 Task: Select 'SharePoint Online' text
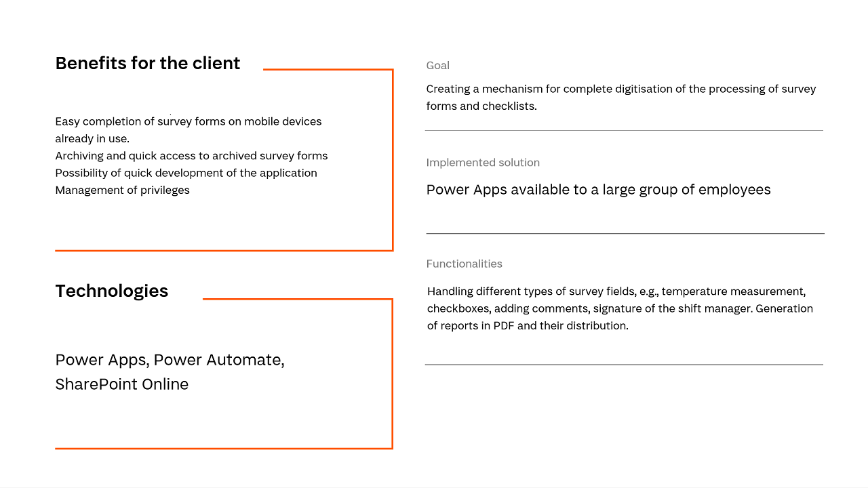tap(122, 384)
